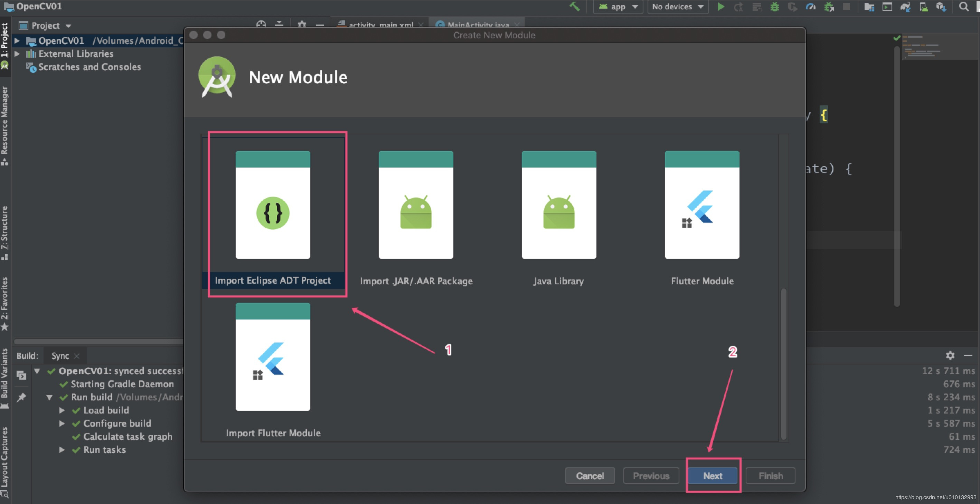
Task: Click the project panel settings gear icon
Action: point(302,24)
